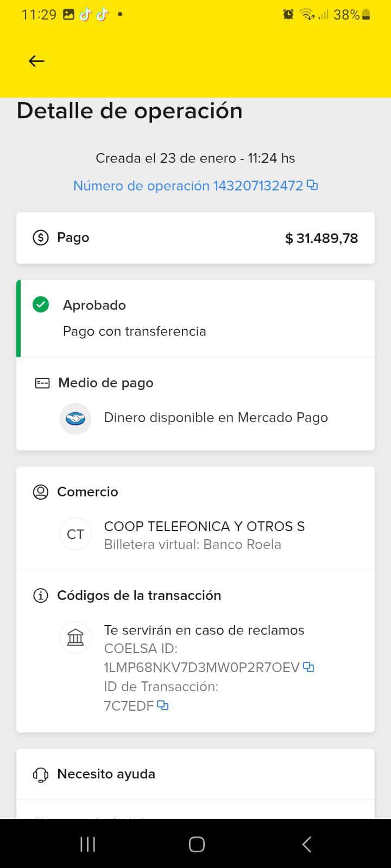Screen dimensions: 391x868
Task: Open the Necesito ayuda section
Action: [x=106, y=774]
